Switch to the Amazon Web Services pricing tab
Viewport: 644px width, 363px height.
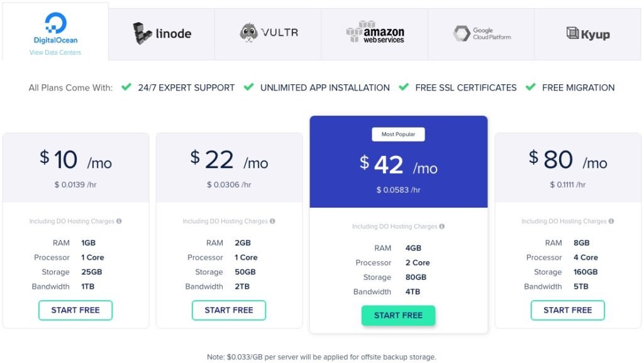pyautogui.click(x=374, y=34)
